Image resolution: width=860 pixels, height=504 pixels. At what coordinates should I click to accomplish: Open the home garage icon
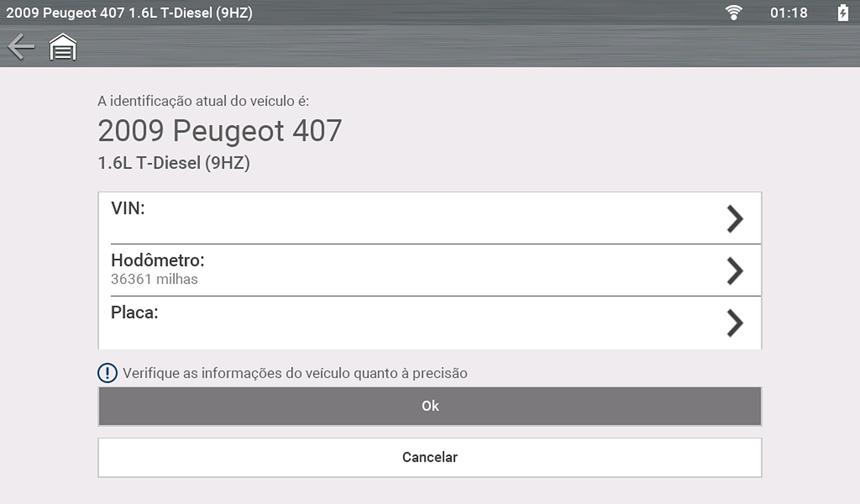coord(62,47)
